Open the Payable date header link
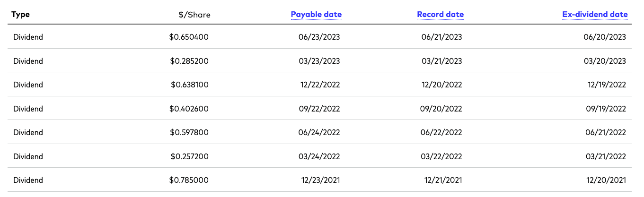This screenshot has width=644, height=197. pos(316,14)
